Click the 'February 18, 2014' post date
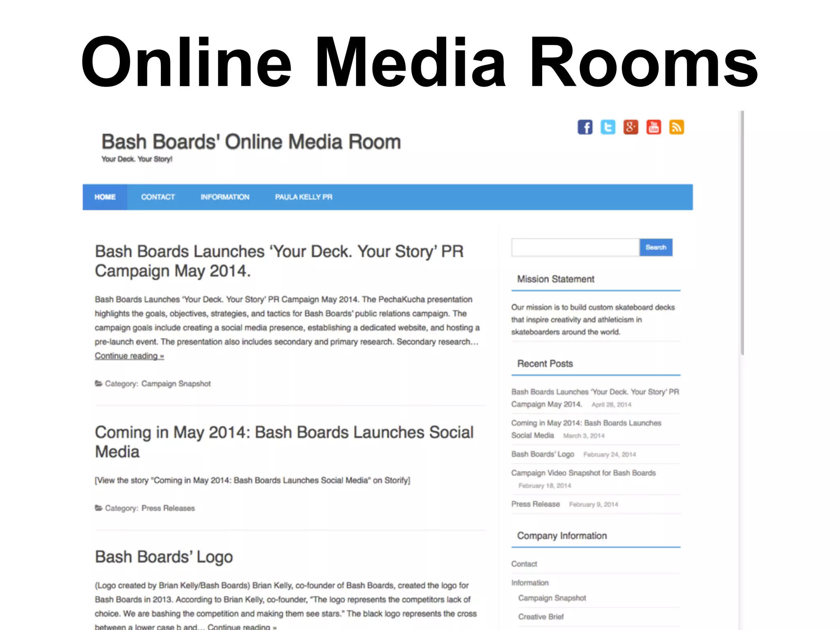 coord(545,486)
